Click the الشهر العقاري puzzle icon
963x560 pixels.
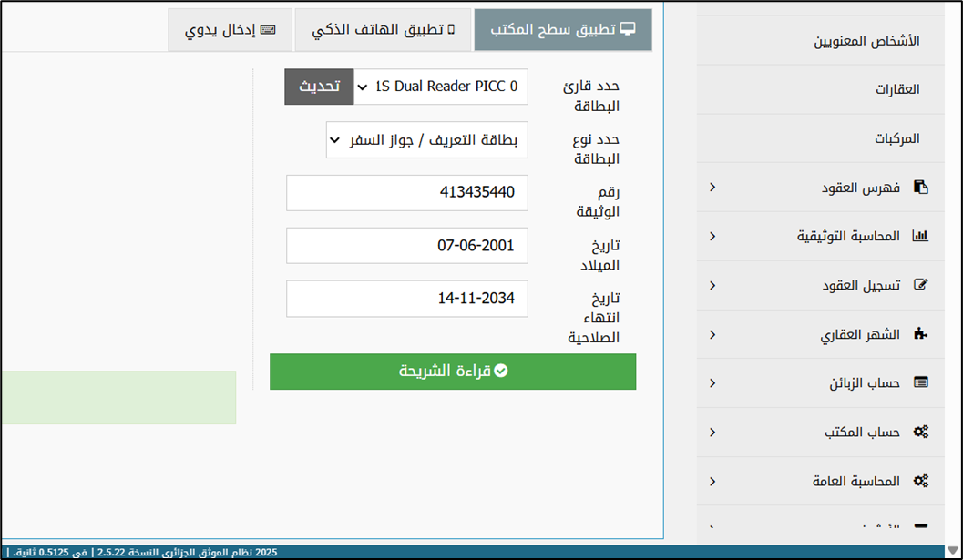[x=920, y=335]
